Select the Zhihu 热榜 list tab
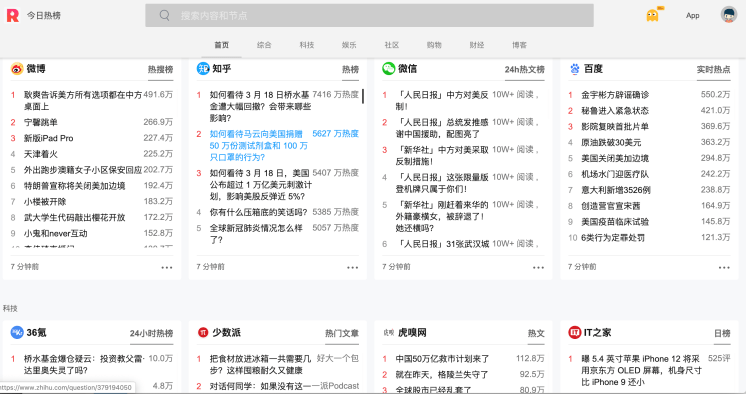Viewport: 746px width, 394px height. pos(350,69)
